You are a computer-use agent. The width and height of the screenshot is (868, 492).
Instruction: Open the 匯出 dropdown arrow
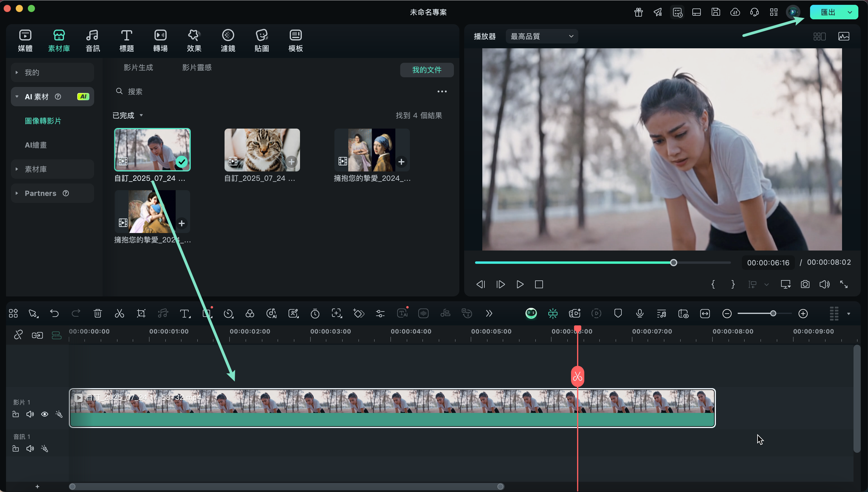850,12
